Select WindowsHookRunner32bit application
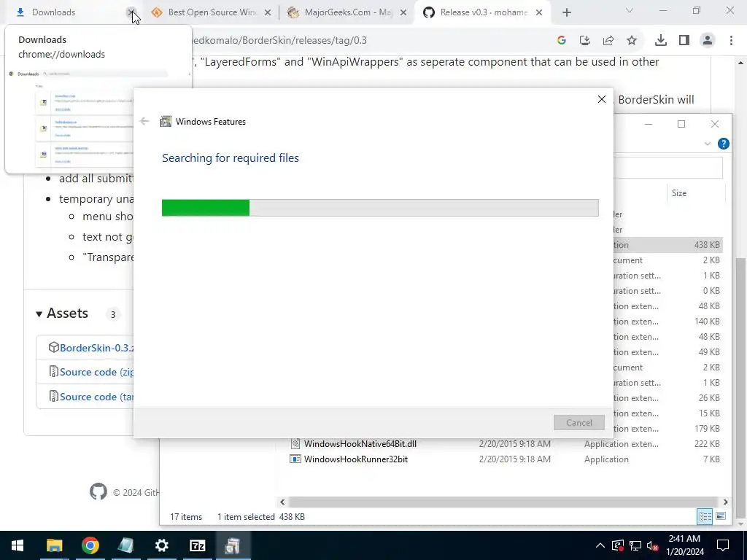Viewport: 747px width, 560px height. [356, 459]
